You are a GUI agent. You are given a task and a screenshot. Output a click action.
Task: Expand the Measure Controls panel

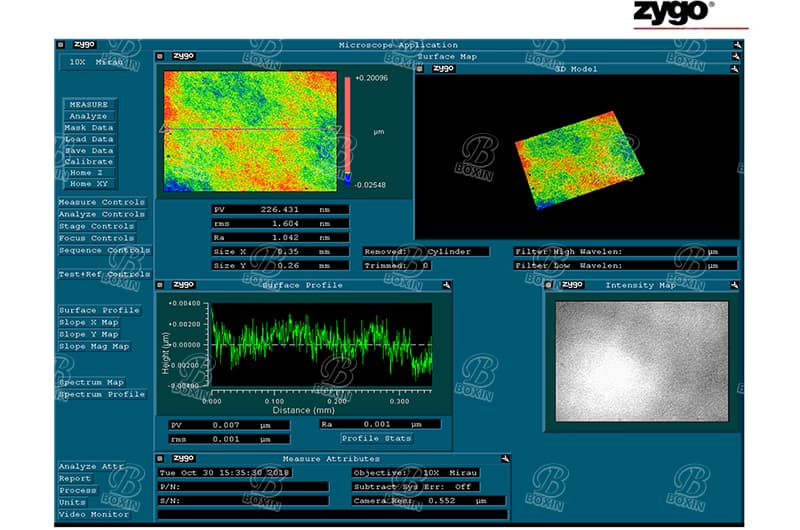(x=102, y=202)
